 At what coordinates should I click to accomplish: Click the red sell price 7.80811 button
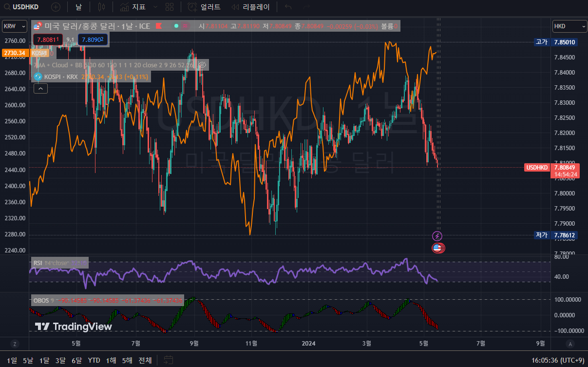coord(48,39)
